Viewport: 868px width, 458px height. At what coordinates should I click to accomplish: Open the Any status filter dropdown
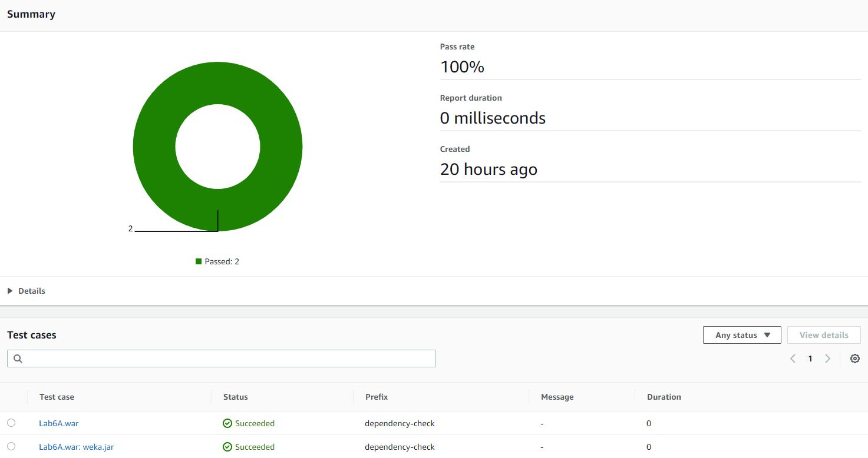[742, 335]
